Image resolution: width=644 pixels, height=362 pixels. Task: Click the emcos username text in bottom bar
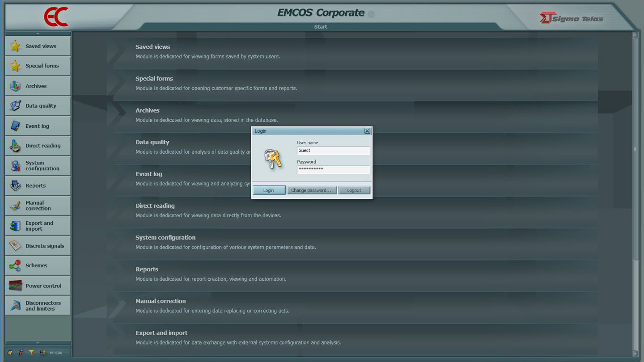pyautogui.click(x=56, y=353)
